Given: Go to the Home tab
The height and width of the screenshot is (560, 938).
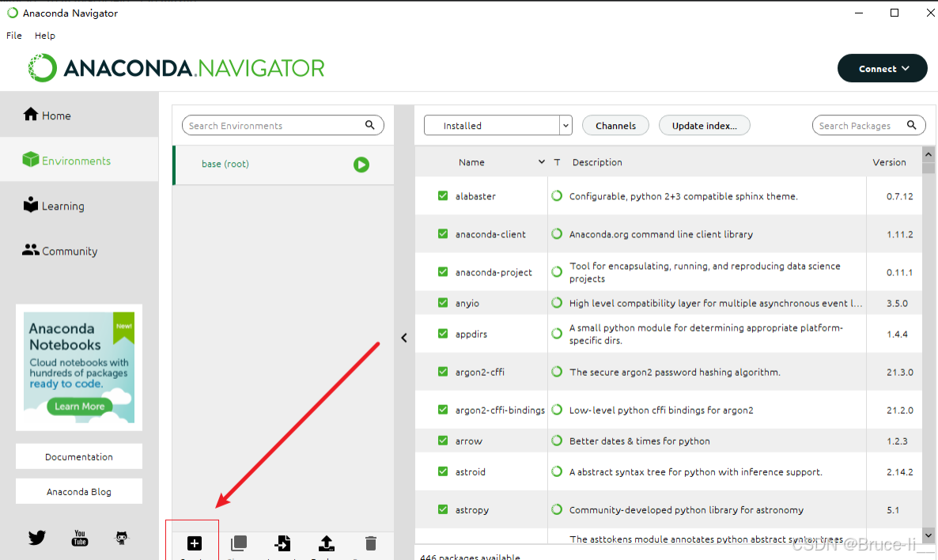Looking at the screenshot, I should (x=79, y=115).
